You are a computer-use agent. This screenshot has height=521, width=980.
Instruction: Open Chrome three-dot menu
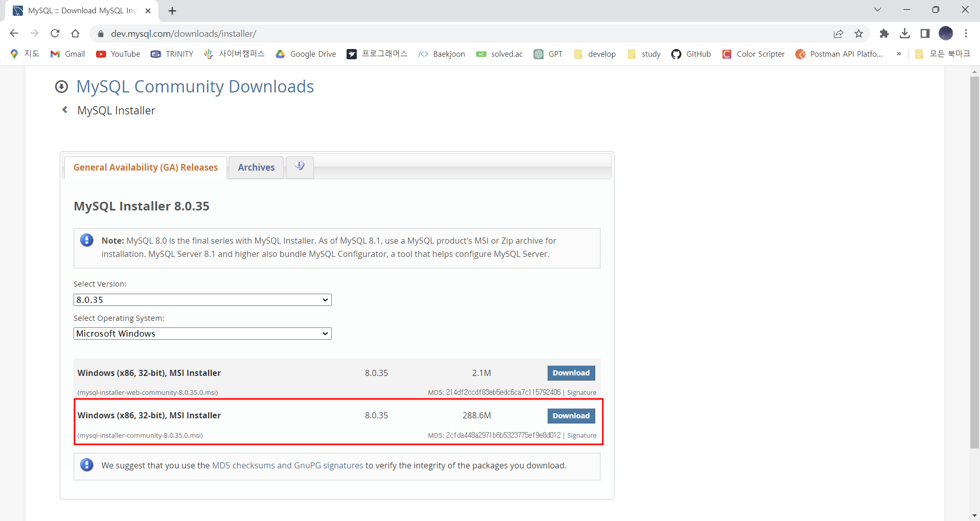click(966, 33)
